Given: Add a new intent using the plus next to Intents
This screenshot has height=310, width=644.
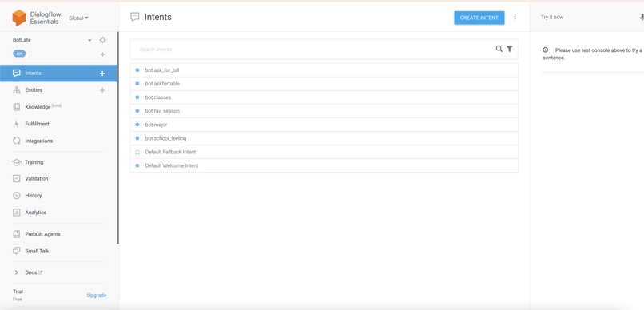Looking at the screenshot, I should [102, 74].
